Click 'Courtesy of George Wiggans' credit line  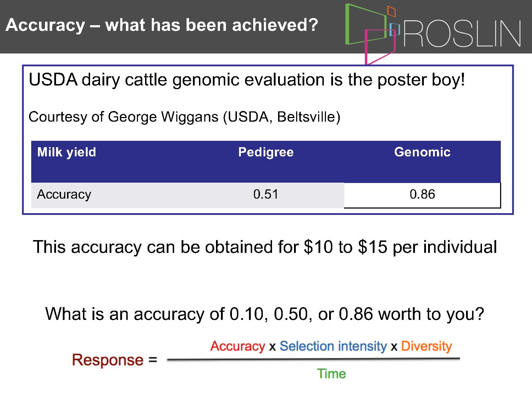(x=184, y=117)
